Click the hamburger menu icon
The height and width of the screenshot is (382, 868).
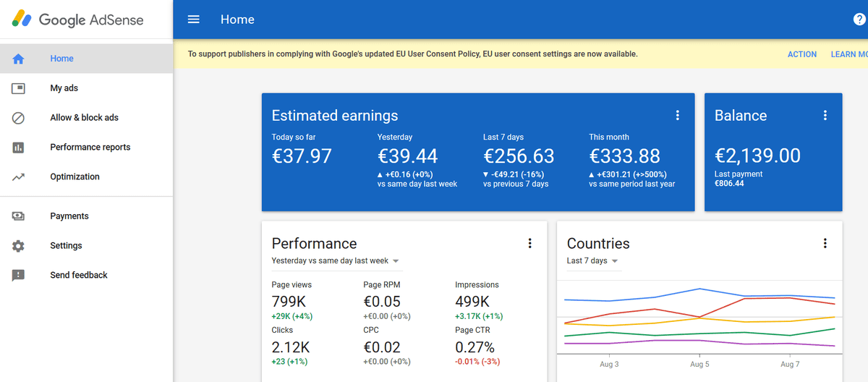[x=193, y=20]
